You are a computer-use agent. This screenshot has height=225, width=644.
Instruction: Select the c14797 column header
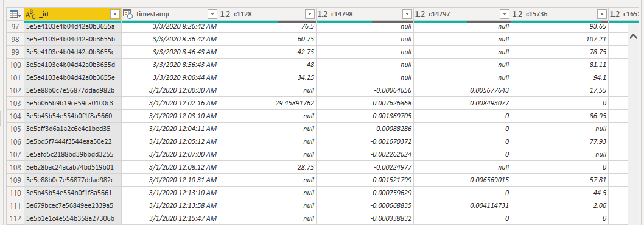coord(463,15)
